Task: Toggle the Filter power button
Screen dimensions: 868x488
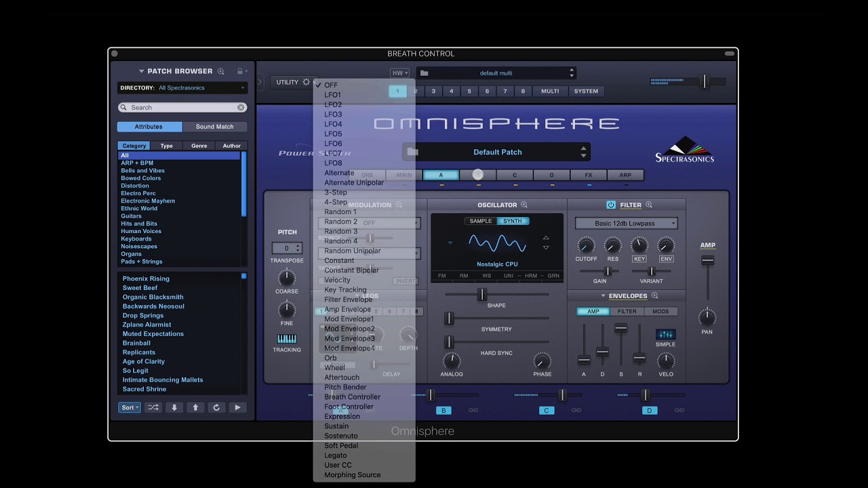Action: tap(610, 205)
